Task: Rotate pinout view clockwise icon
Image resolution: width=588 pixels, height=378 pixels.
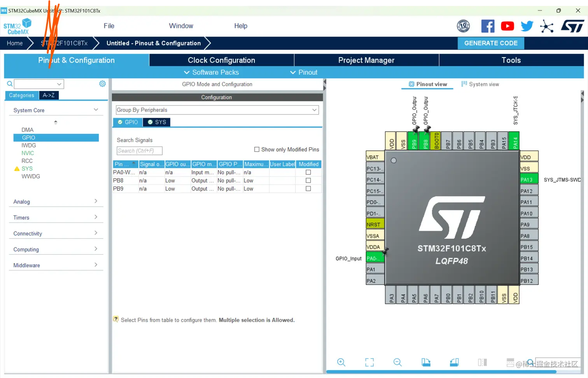Action: [x=426, y=362]
